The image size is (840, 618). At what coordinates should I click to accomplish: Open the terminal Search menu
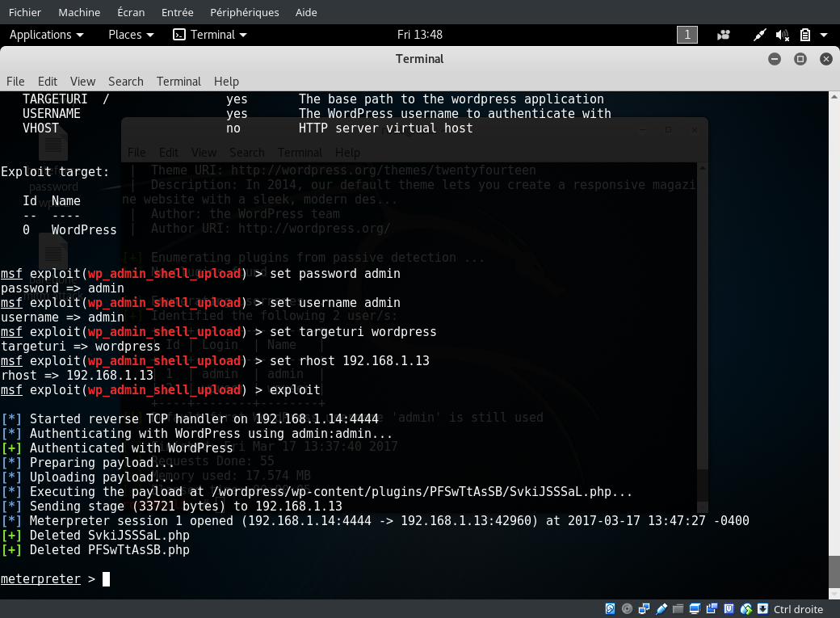[x=126, y=82]
